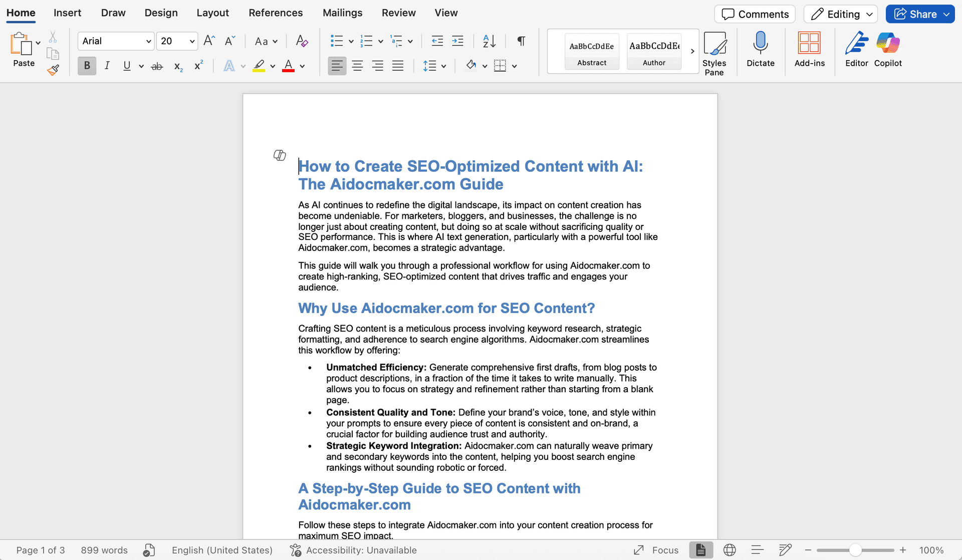This screenshot has height=560, width=962.
Task: Apply strikethrough to text
Action: point(157,66)
